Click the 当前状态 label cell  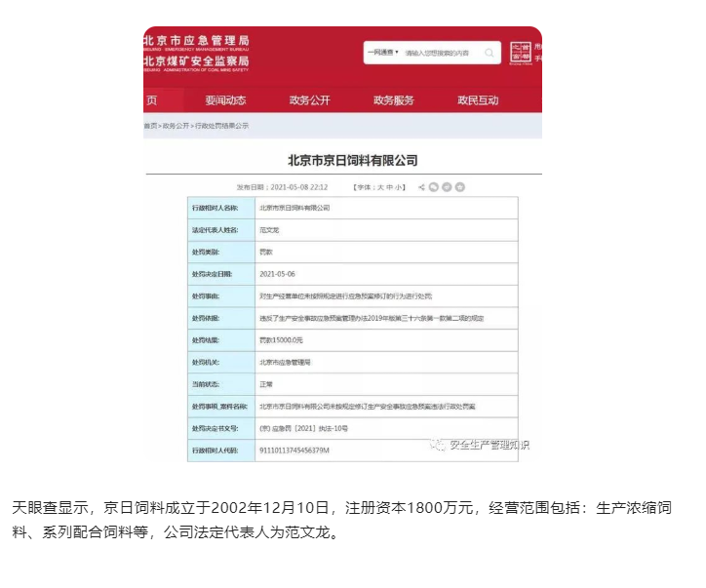click(221, 384)
